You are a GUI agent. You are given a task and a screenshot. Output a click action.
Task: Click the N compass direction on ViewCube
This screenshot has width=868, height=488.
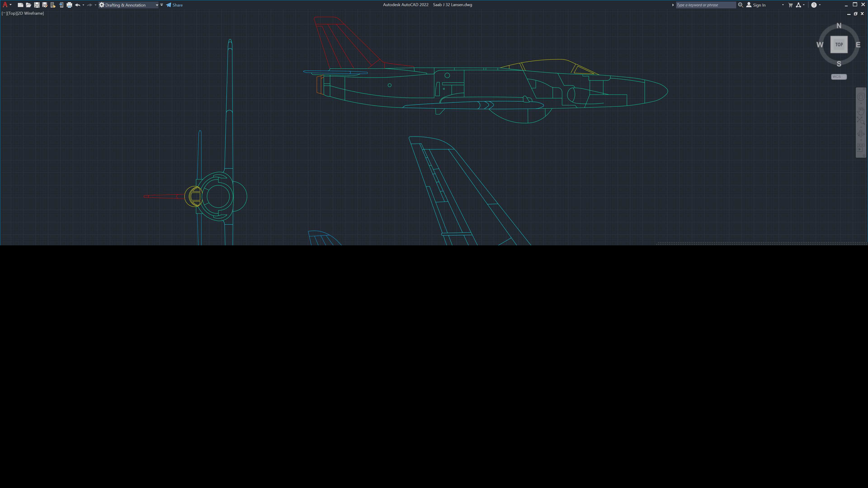(839, 26)
